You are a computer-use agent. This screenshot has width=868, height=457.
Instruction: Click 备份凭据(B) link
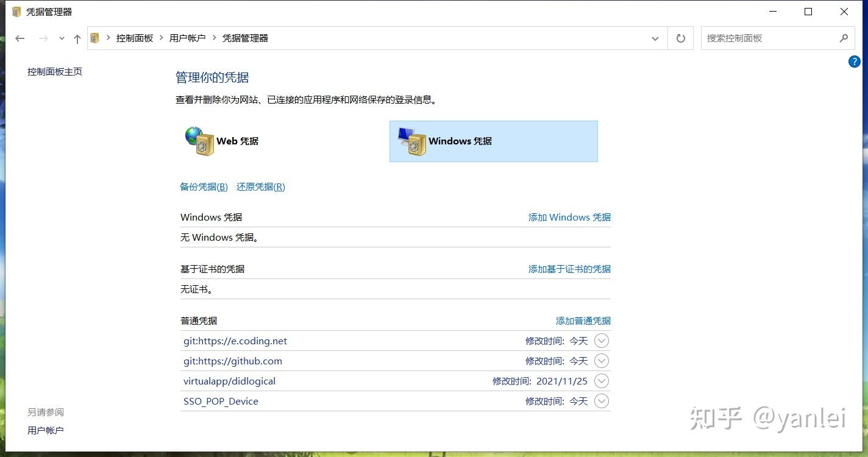(x=203, y=186)
